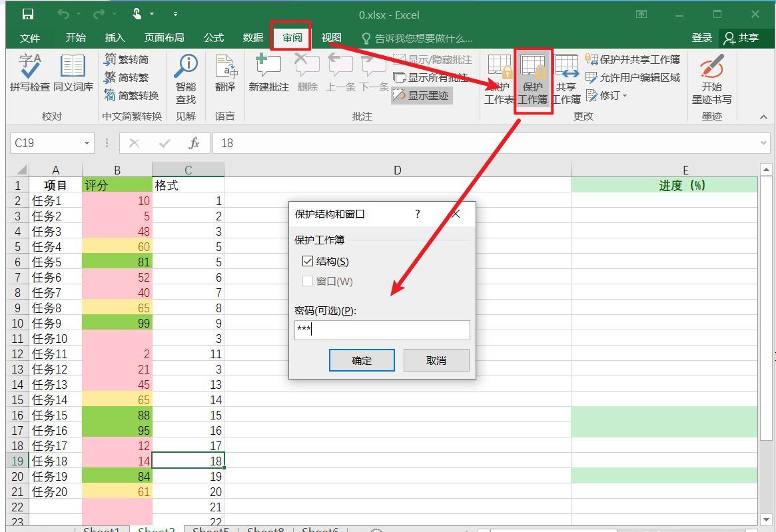Switch to Page Layout (页面布局) tab
This screenshot has height=532, width=776.
[165, 37]
